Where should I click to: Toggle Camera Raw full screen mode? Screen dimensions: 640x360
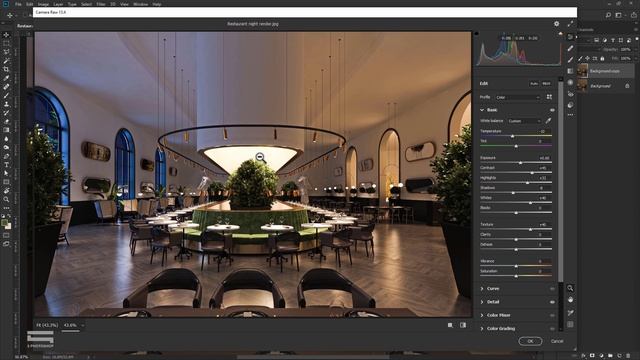click(570, 24)
